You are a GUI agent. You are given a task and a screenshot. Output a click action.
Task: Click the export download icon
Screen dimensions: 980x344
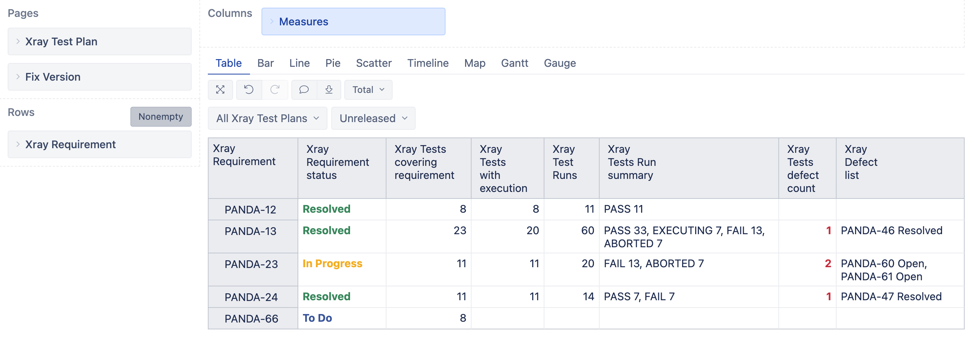pyautogui.click(x=329, y=90)
